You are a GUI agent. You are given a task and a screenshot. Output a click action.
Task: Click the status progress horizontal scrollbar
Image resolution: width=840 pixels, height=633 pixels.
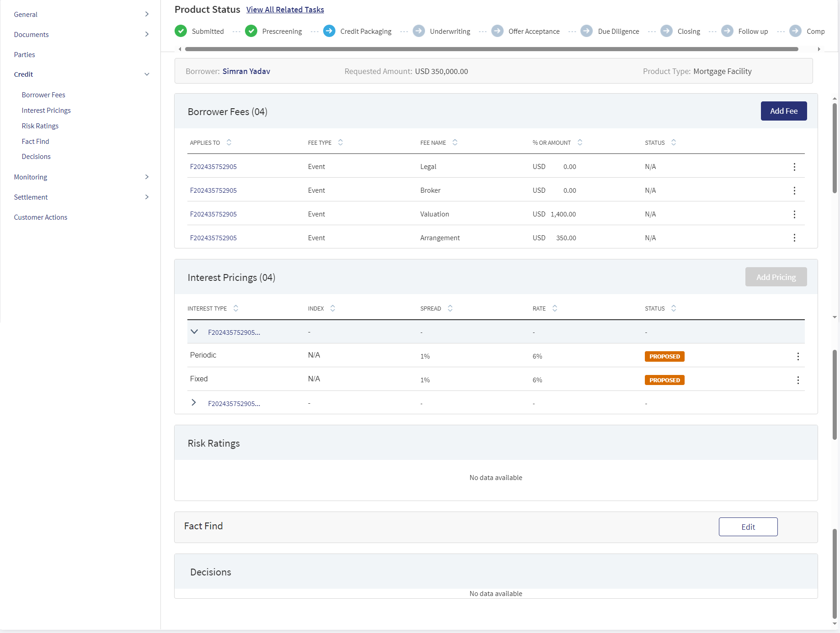492,49
